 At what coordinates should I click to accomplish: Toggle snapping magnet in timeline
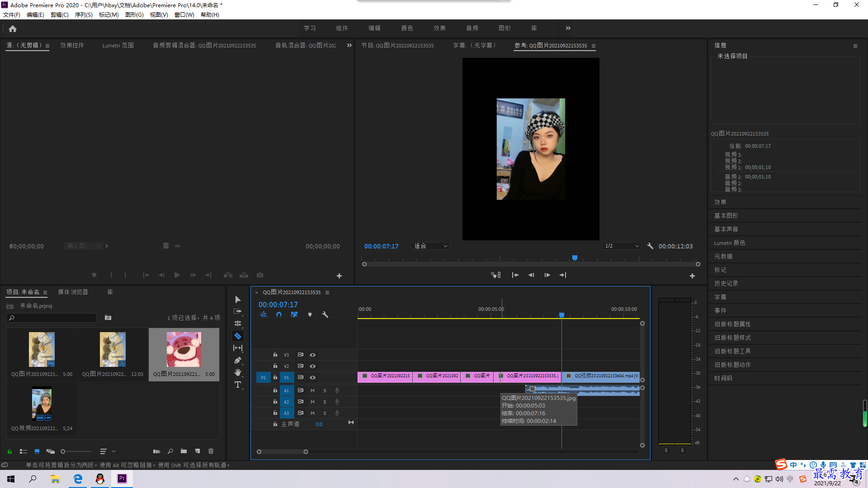[x=279, y=314]
